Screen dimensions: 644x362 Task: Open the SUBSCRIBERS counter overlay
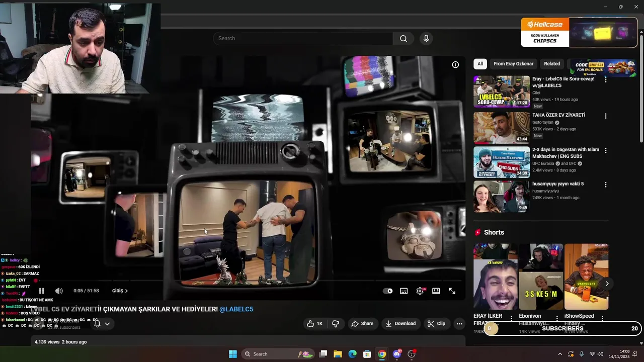click(x=562, y=328)
